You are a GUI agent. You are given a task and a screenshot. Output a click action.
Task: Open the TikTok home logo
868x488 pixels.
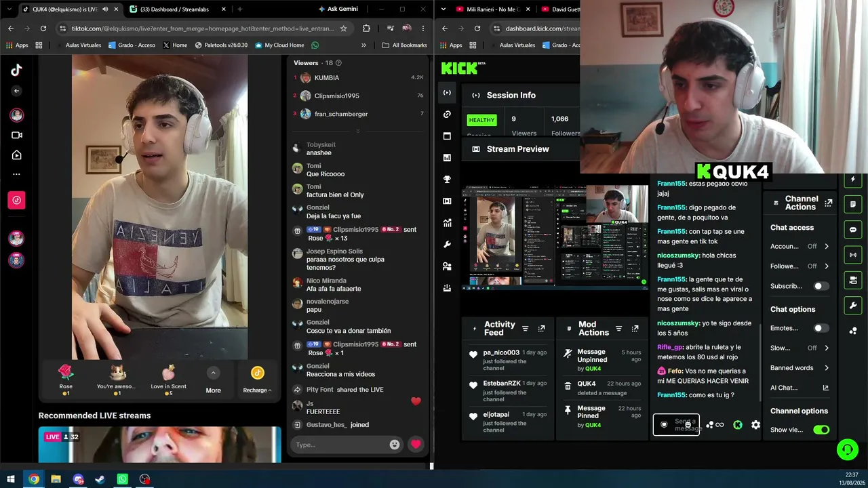coord(16,69)
